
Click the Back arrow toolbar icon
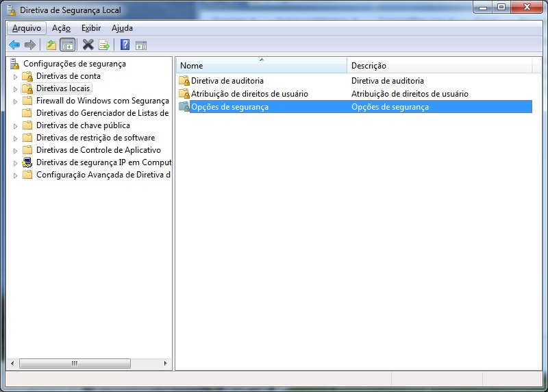tap(14, 45)
